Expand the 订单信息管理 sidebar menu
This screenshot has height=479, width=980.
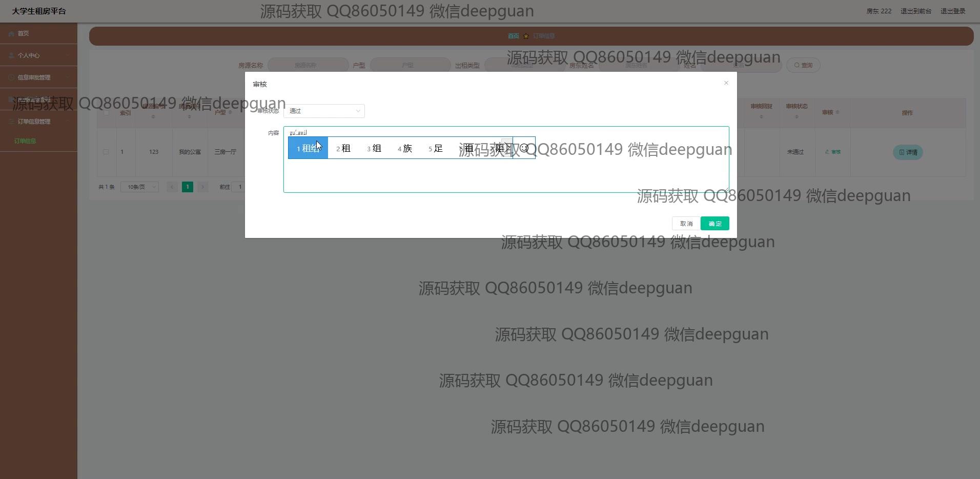[38, 122]
